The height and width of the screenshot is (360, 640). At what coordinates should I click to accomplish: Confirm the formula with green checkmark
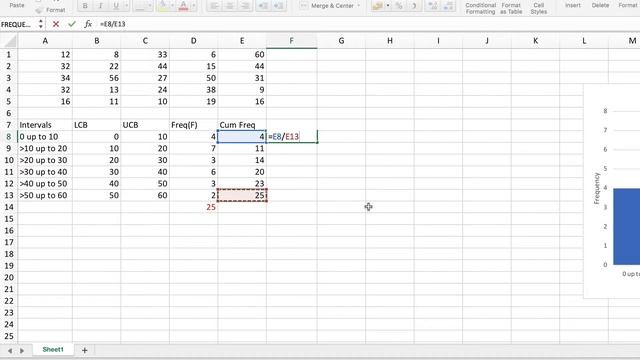point(72,24)
